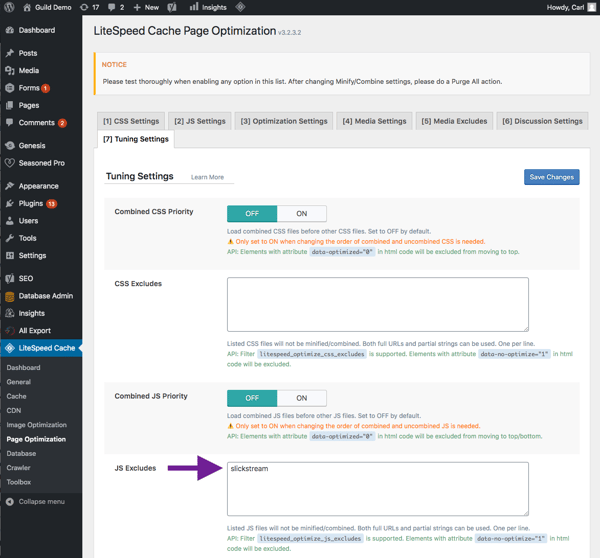The width and height of the screenshot is (600, 558).
Task: Open the 17 pending updates icon
Action: click(84, 7)
